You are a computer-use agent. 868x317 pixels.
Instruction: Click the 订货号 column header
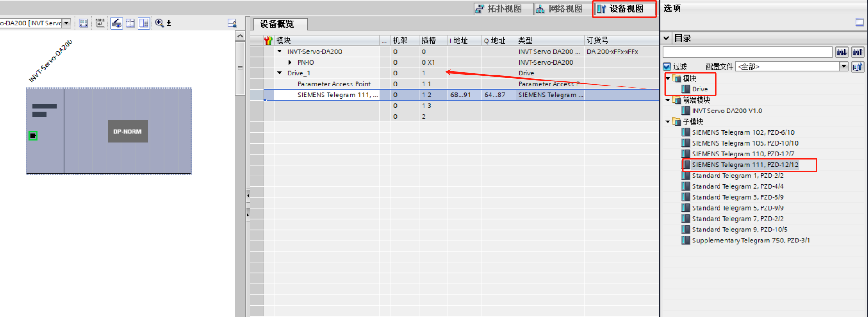coord(621,40)
